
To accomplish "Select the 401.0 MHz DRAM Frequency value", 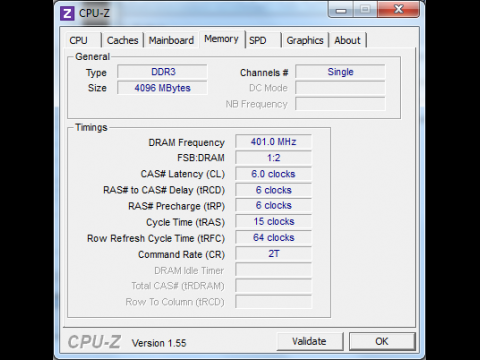I will 273,142.
